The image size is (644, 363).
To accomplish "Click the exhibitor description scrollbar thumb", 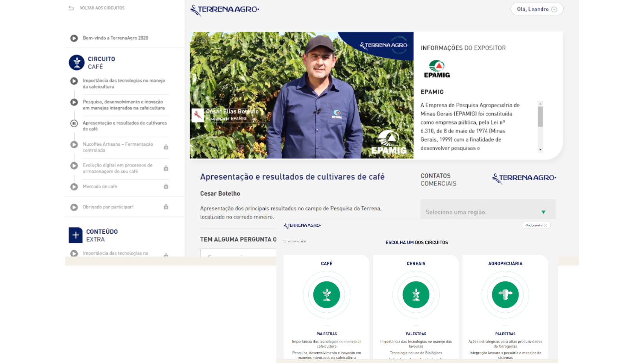I will click(x=540, y=116).
